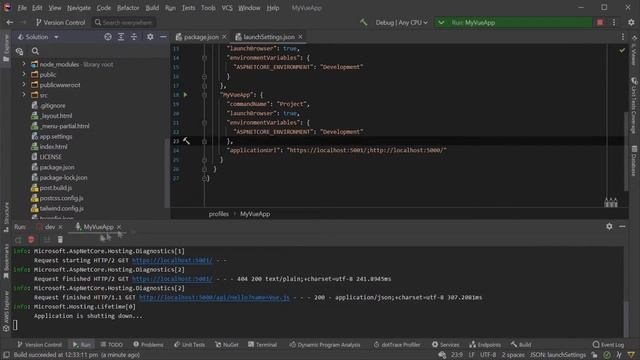Click the hammer quick-fix icon at line 23
640x360 pixels.
(186, 141)
